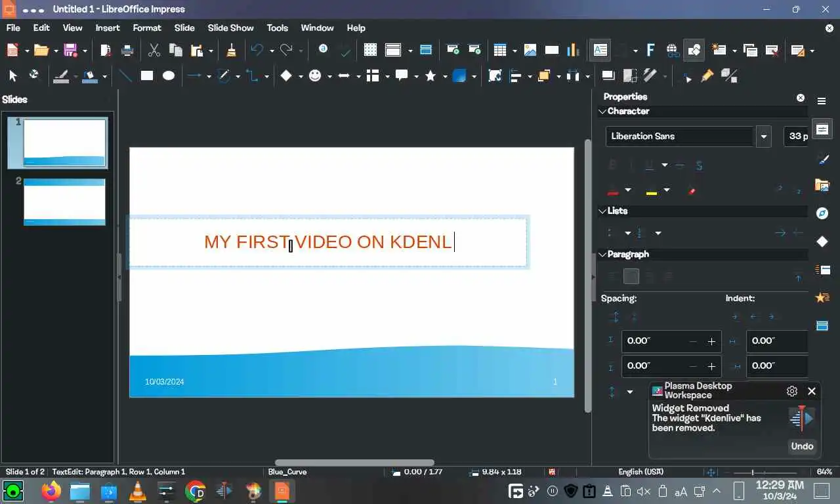Apply the red font color swatch
Viewport: 840px width, 504px height.
tap(613, 190)
